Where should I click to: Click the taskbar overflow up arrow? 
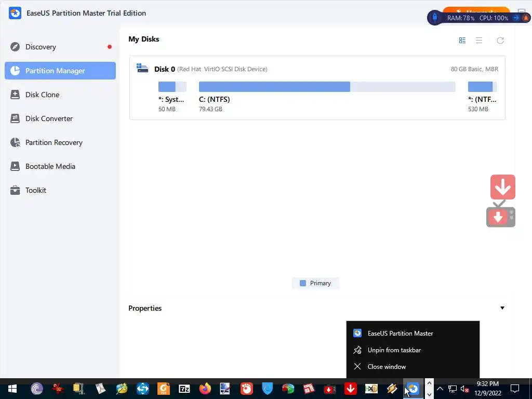click(429, 383)
